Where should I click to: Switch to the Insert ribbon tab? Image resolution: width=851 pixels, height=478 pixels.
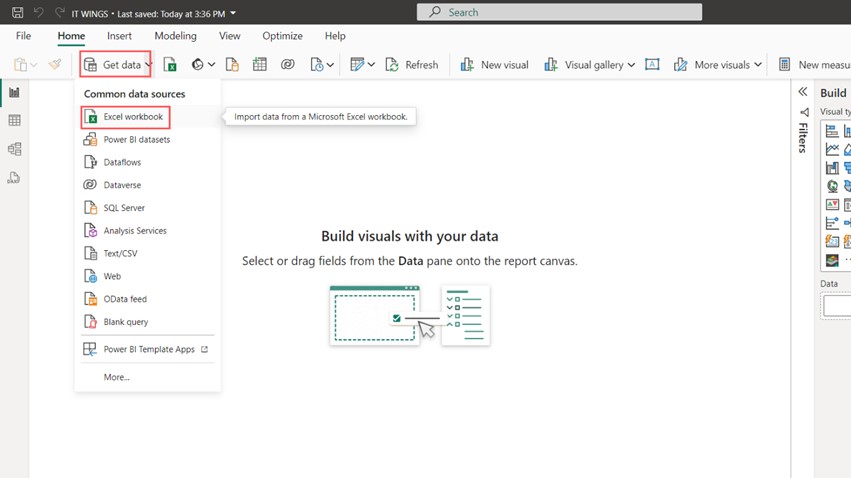pyautogui.click(x=119, y=36)
